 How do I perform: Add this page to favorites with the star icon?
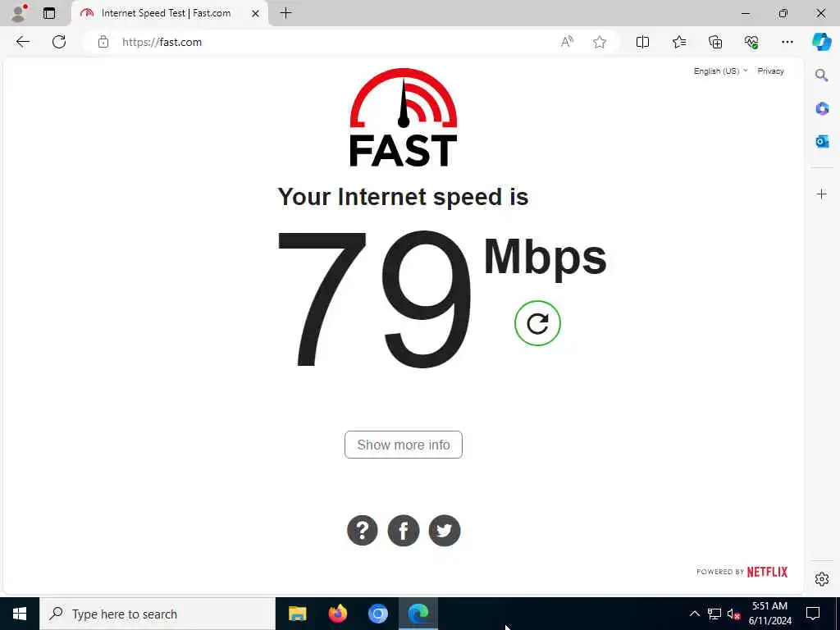[x=600, y=42]
